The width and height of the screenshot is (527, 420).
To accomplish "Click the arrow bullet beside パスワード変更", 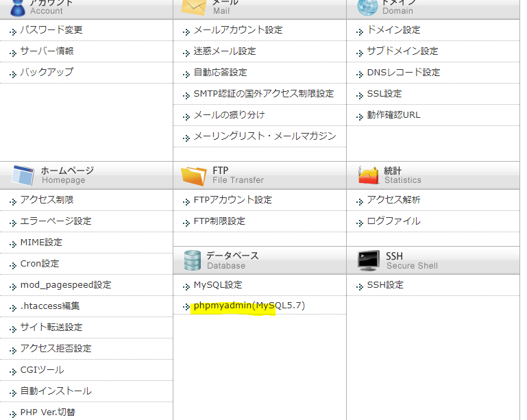I will (x=13, y=32).
